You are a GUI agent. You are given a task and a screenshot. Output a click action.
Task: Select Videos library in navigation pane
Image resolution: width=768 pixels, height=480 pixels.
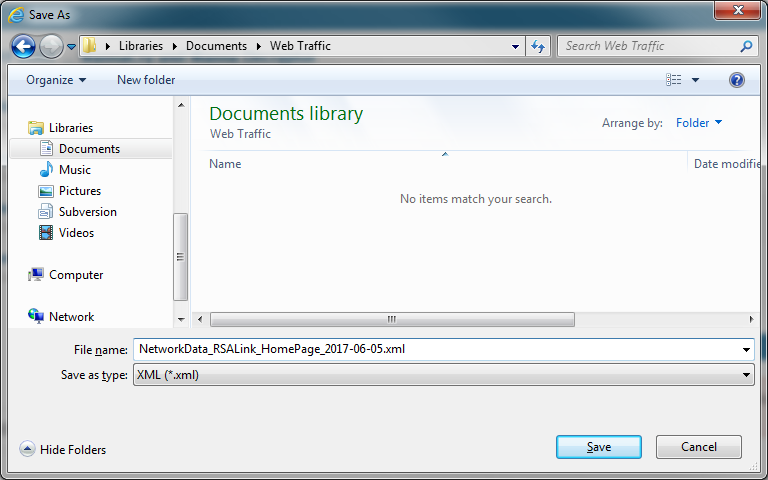(x=76, y=233)
